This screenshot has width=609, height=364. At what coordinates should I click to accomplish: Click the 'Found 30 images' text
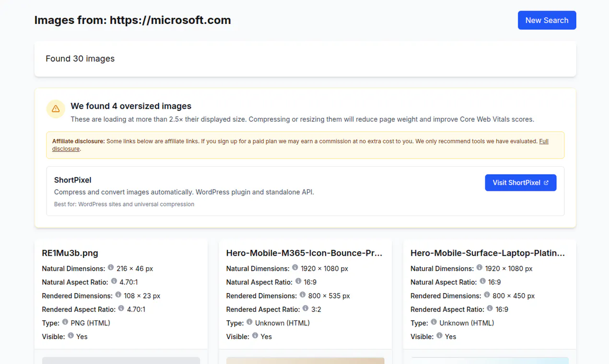point(80,58)
